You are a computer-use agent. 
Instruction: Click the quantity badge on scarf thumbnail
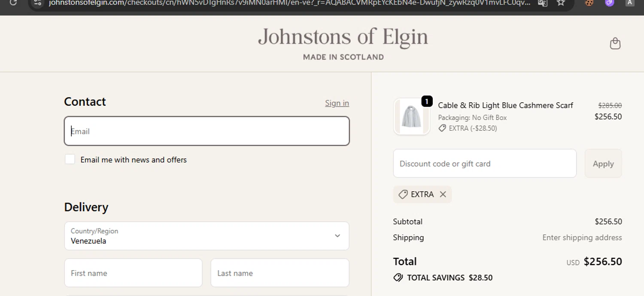pos(427,101)
